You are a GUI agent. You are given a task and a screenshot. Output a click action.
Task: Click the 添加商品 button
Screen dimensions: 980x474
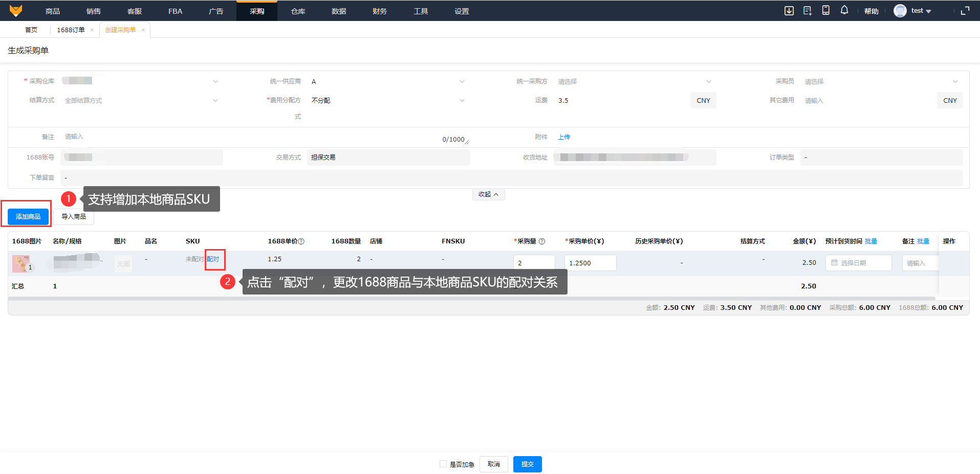tap(28, 217)
